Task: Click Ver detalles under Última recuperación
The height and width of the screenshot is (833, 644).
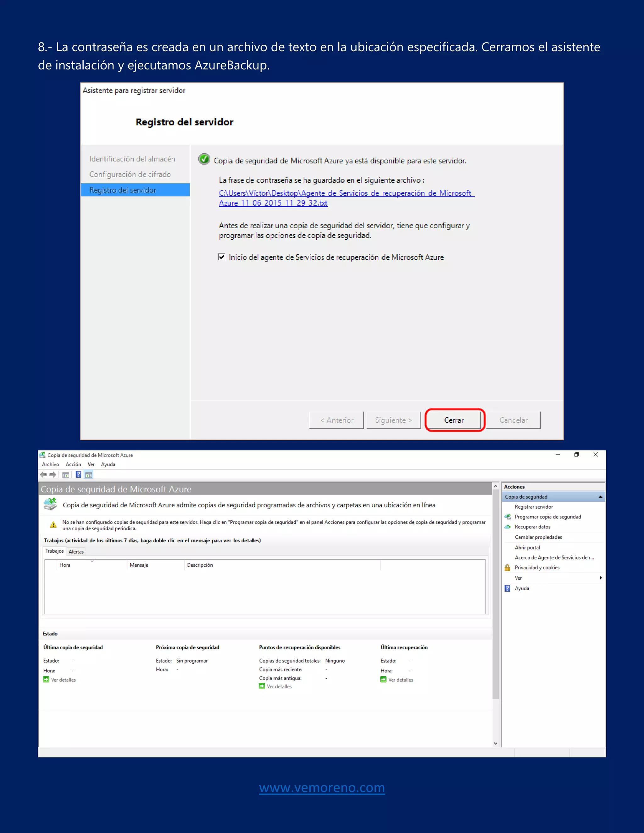Action: tap(401, 680)
